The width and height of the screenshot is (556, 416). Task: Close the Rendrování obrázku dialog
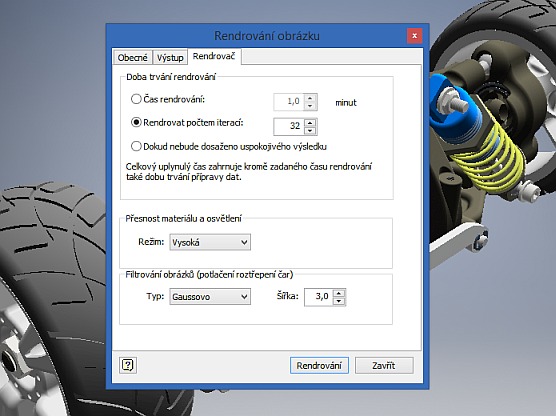(x=414, y=35)
